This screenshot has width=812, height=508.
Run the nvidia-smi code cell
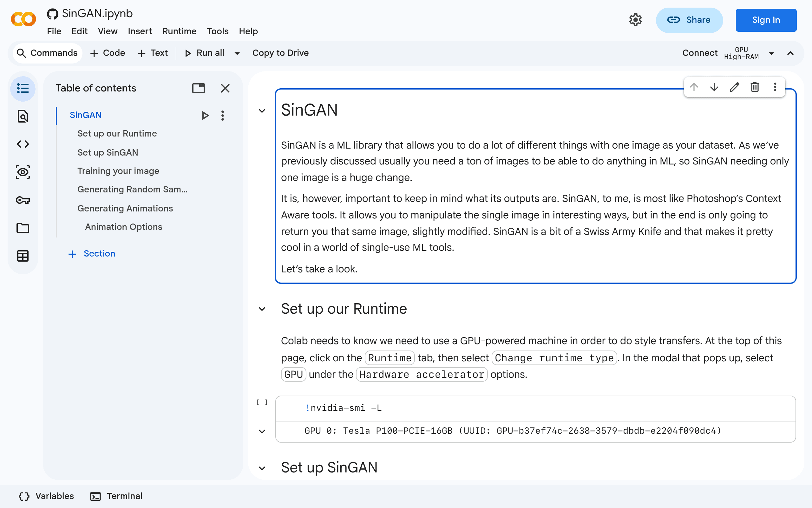[x=262, y=403]
